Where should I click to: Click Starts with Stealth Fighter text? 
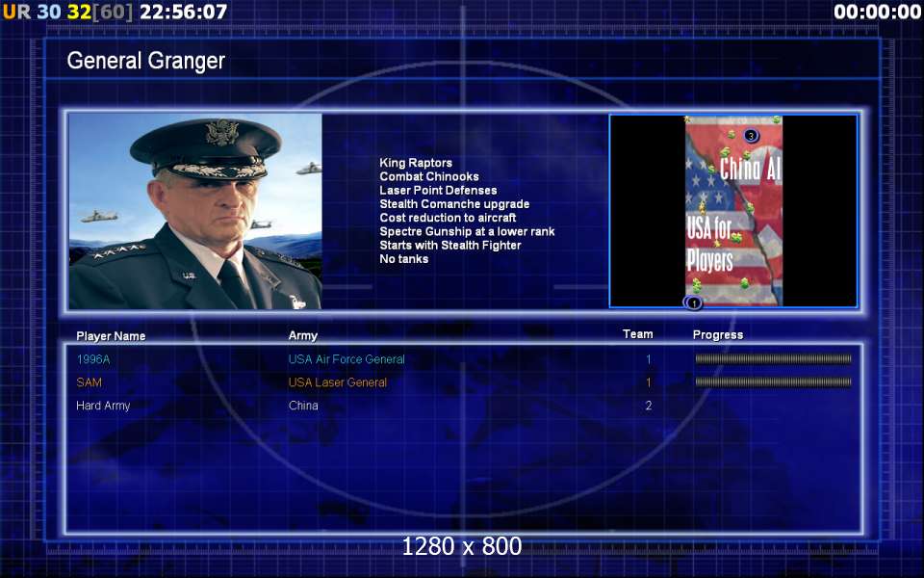point(450,245)
